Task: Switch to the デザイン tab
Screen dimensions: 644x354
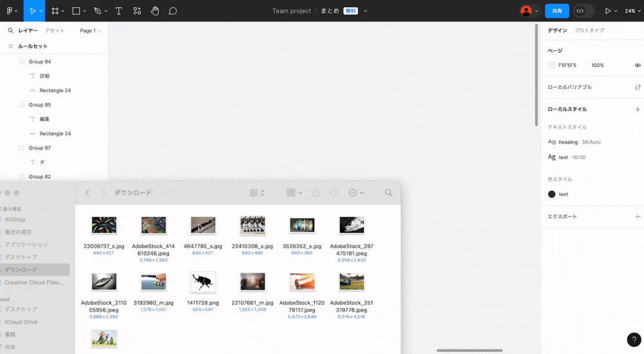Action: 557,30
